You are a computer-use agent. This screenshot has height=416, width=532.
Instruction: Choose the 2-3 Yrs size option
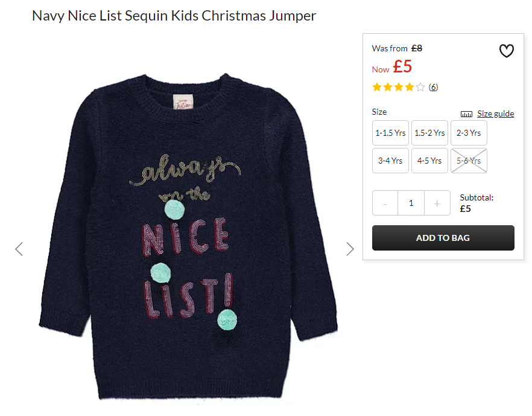469,133
